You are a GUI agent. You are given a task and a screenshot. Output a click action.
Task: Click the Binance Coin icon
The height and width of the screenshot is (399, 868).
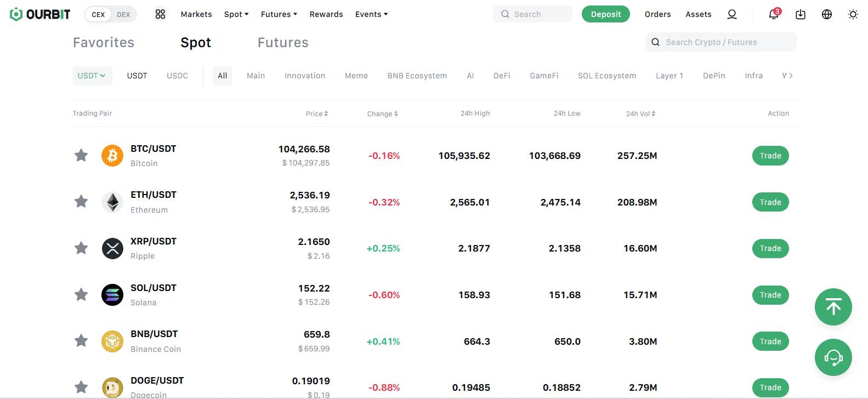[112, 341]
